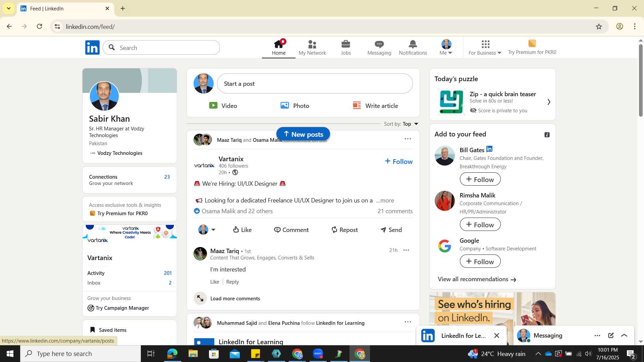Open File Explorer from the taskbar
644x362 pixels.
[193, 354]
